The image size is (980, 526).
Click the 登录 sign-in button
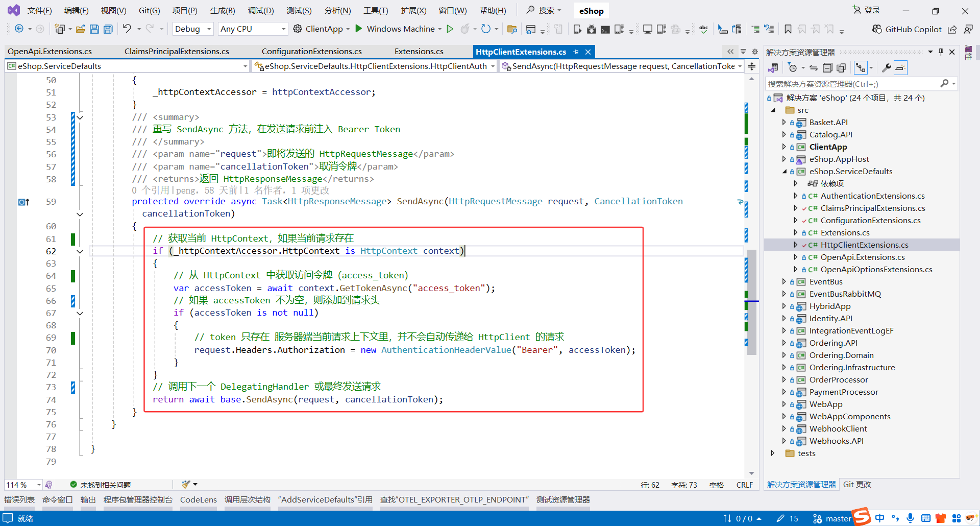coord(867,10)
